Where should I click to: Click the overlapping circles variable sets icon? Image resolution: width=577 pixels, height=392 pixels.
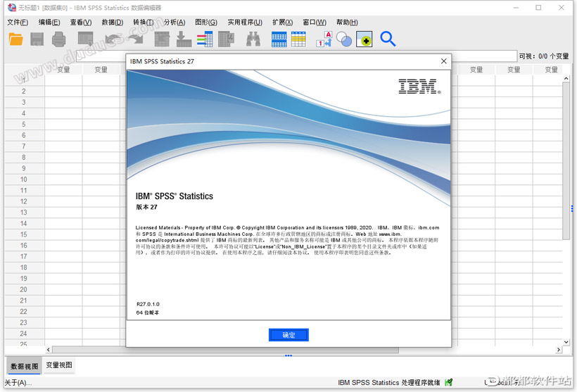[344, 39]
